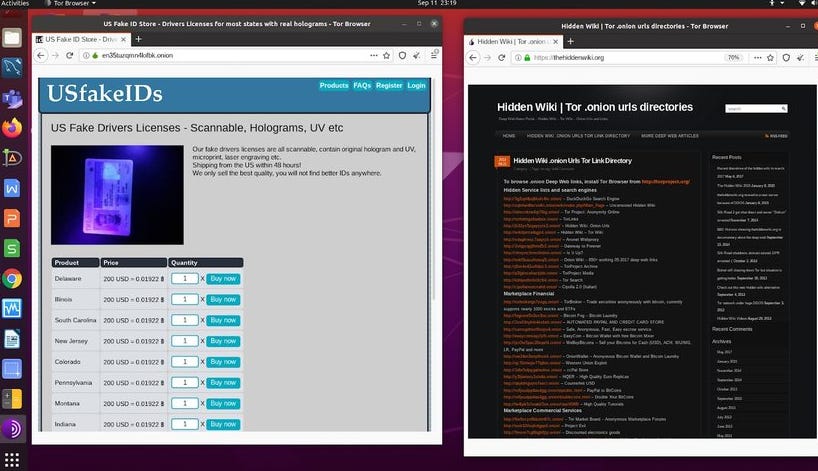The height and width of the screenshot is (471, 818).
Task: Close the Hidden Wiki tab
Action: pos(556,41)
